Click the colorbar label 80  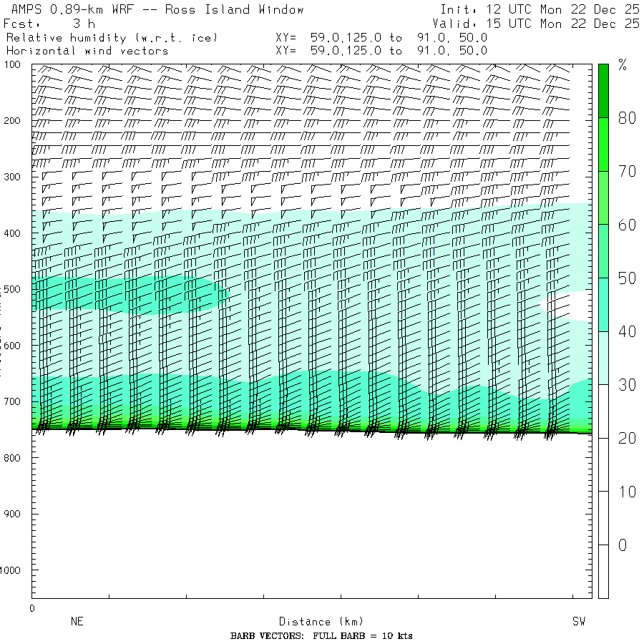pyautogui.click(x=627, y=118)
